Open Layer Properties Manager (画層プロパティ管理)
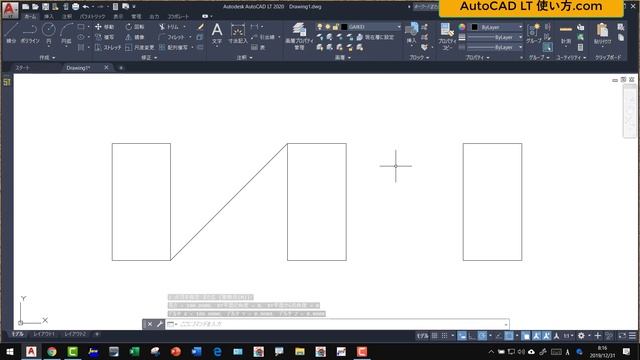 [x=299, y=36]
